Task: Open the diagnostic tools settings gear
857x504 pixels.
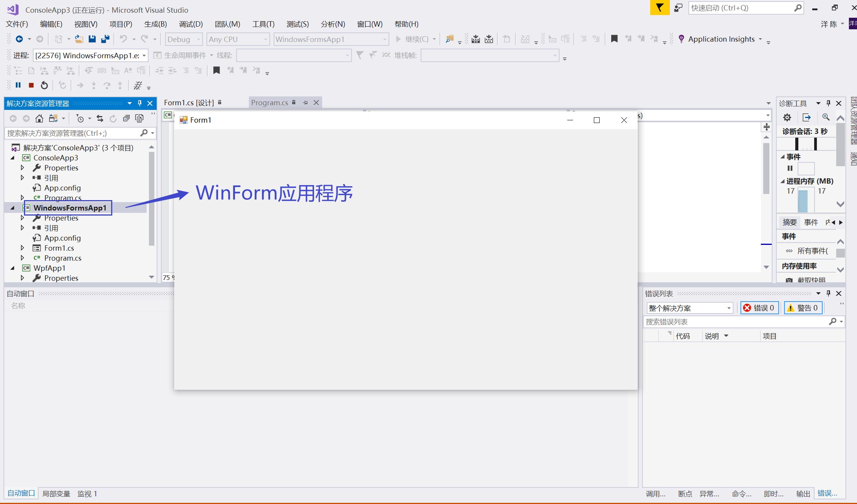Action: pyautogui.click(x=787, y=117)
